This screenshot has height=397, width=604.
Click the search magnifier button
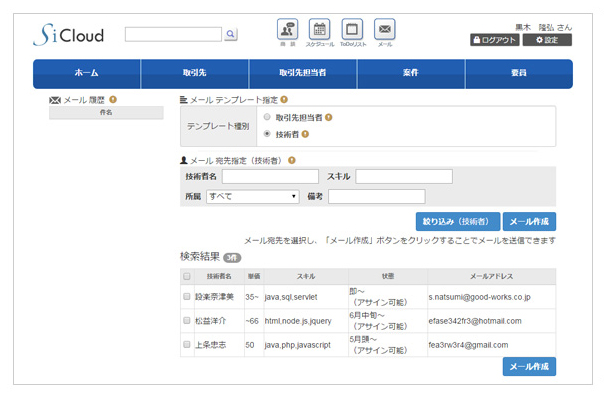pos(230,34)
